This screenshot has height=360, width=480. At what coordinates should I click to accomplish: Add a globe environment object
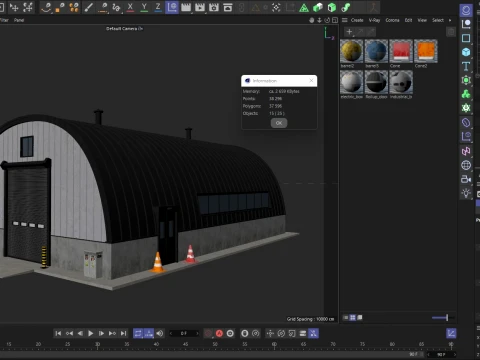(x=466, y=165)
